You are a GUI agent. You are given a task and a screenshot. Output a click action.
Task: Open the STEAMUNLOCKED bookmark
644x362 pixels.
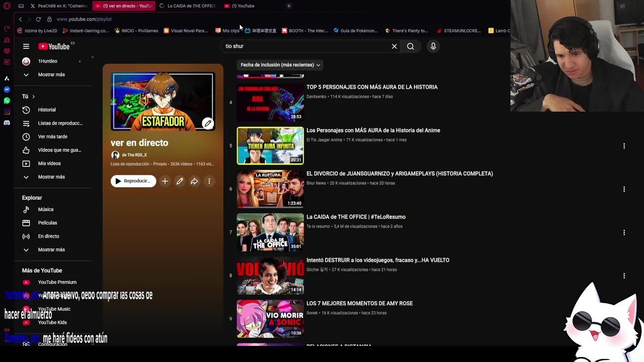tap(459, 31)
